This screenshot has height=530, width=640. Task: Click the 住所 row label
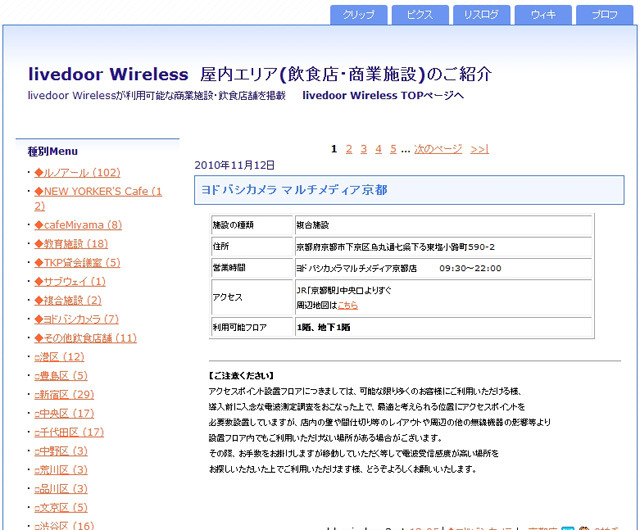221,246
